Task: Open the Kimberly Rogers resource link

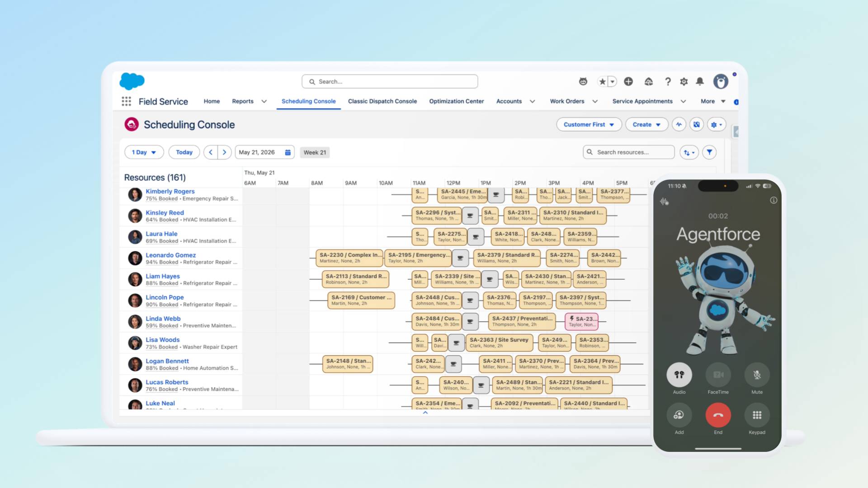Action: tap(170, 191)
